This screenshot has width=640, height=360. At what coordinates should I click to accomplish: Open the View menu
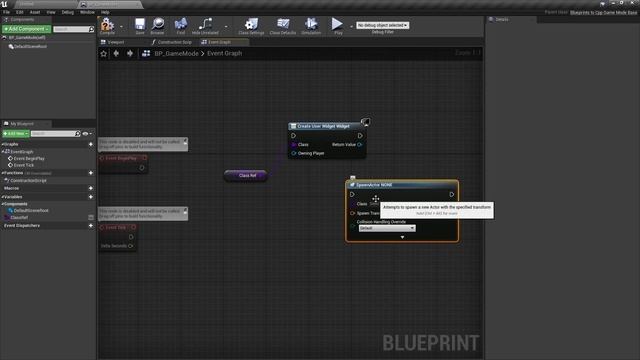(x=51, y=12)
